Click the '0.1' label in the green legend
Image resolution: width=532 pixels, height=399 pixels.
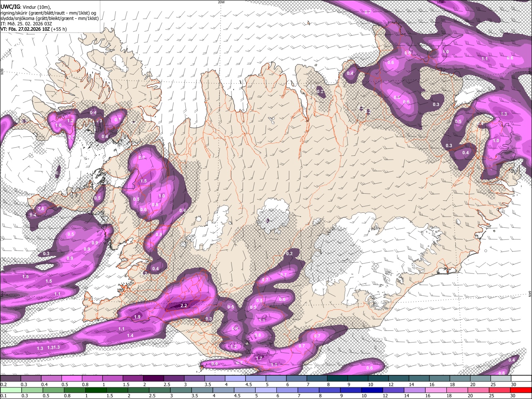[x=3, y=396]
